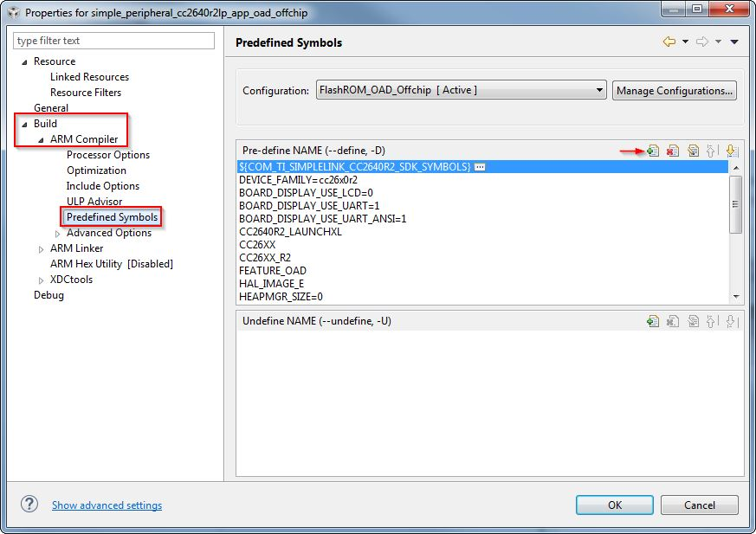Click the pre-define list scroll up arrow
This screenshot has width=756, height=534.
click(x=736, y=168)
